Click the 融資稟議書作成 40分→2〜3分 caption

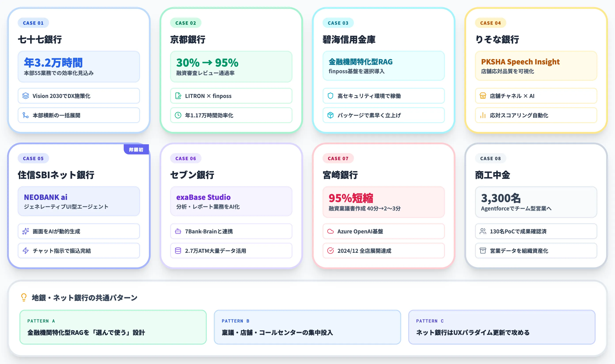click(364, 208)
